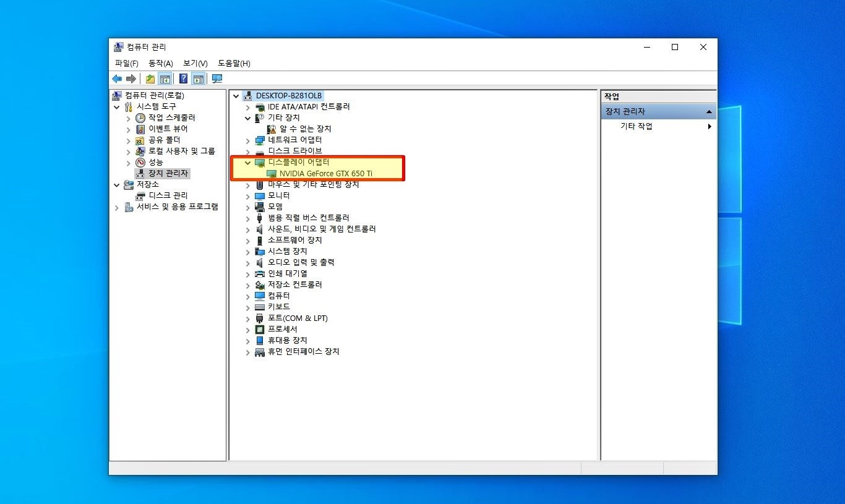Collapse the 기타 장치 category
Viewport: 845px width, 504px height.
click(248, 118)
